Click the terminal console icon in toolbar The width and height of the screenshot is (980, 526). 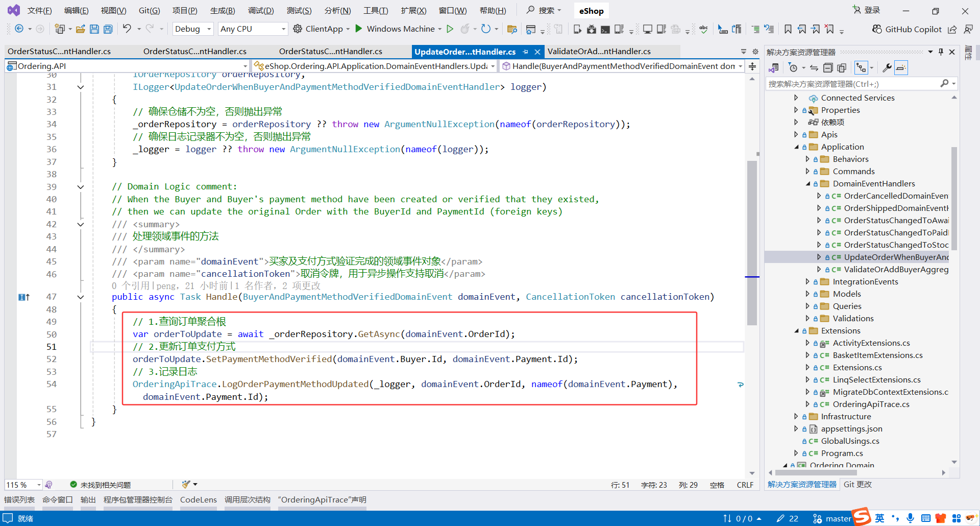pos(605,29)
